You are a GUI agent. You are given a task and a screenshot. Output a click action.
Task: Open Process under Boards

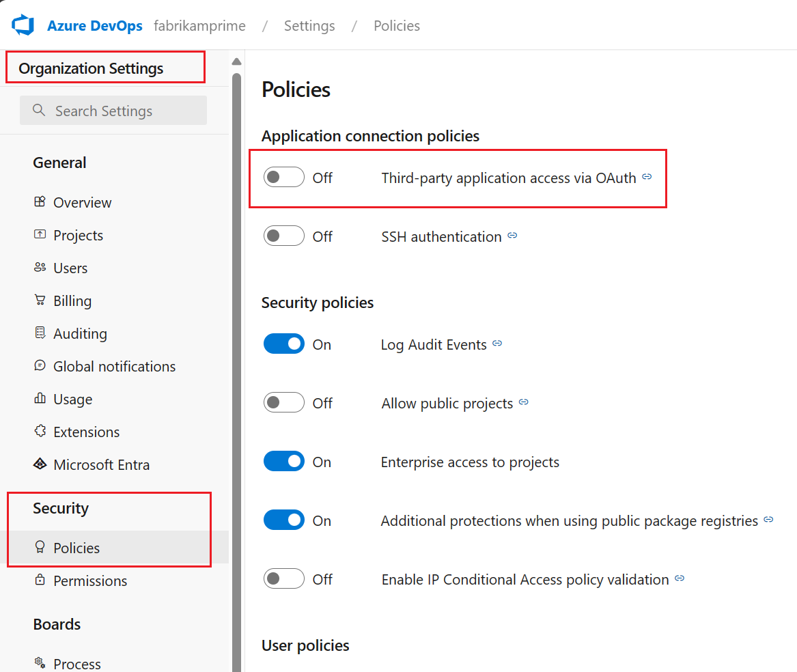click(114, 663)
